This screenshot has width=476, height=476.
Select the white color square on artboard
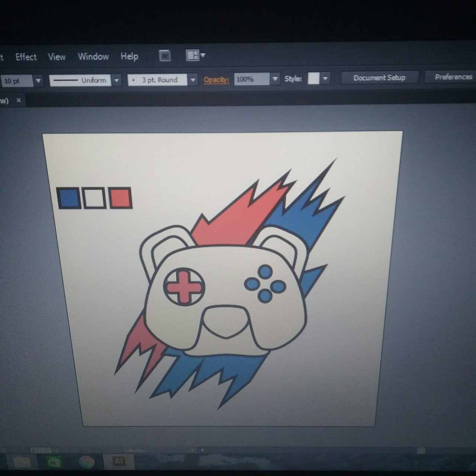point(94,198)
